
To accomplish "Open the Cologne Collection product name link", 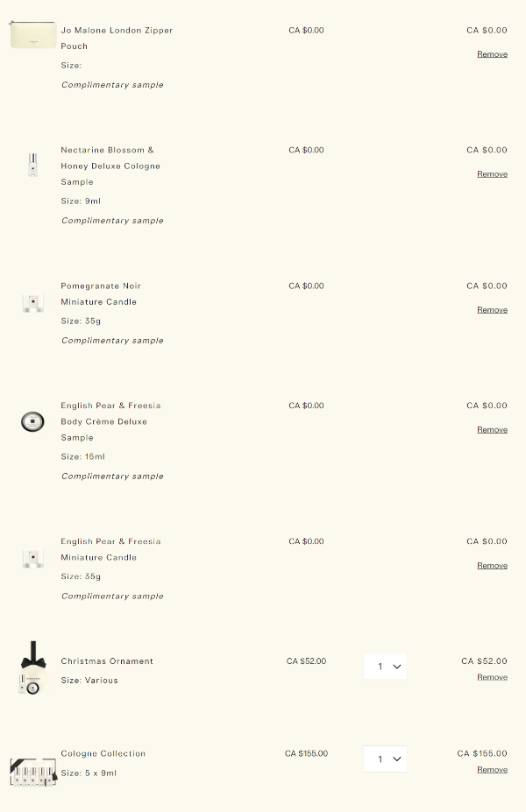I will (x=103, y=753).
